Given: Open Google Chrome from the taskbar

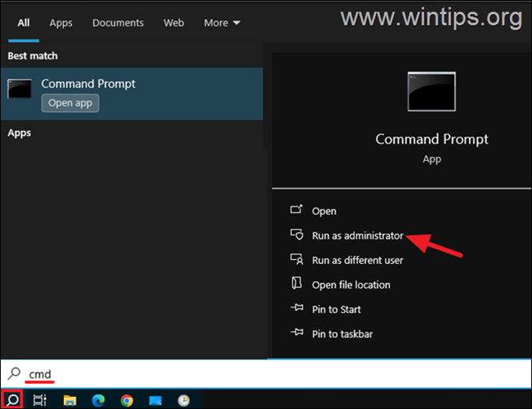Looking at the screenshot, I should (x=127, y=400).
